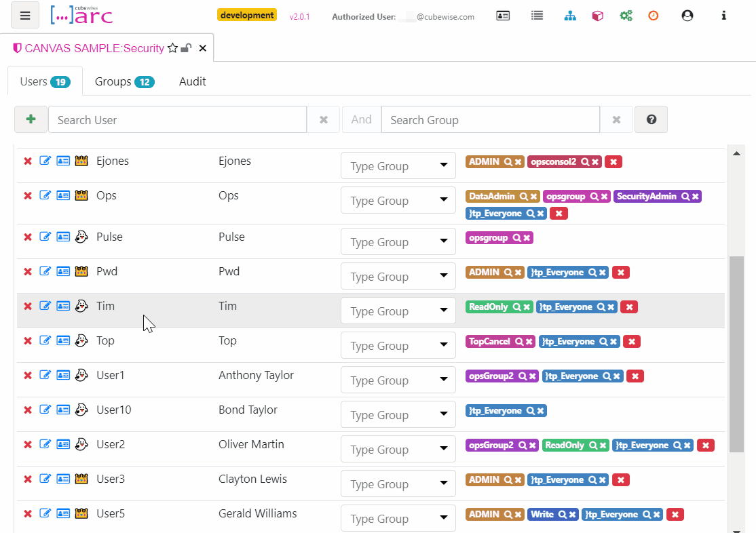This screenshot has width=756, height=533.
Task: Open the green gears icon in header
Action: click(x=626, y=16)
